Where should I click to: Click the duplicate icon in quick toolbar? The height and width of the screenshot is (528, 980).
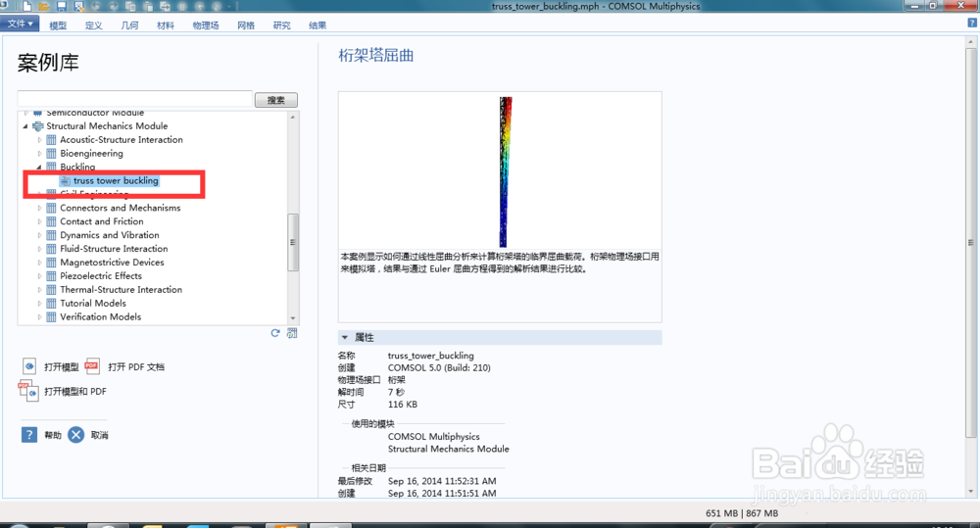tap(165, 6)
